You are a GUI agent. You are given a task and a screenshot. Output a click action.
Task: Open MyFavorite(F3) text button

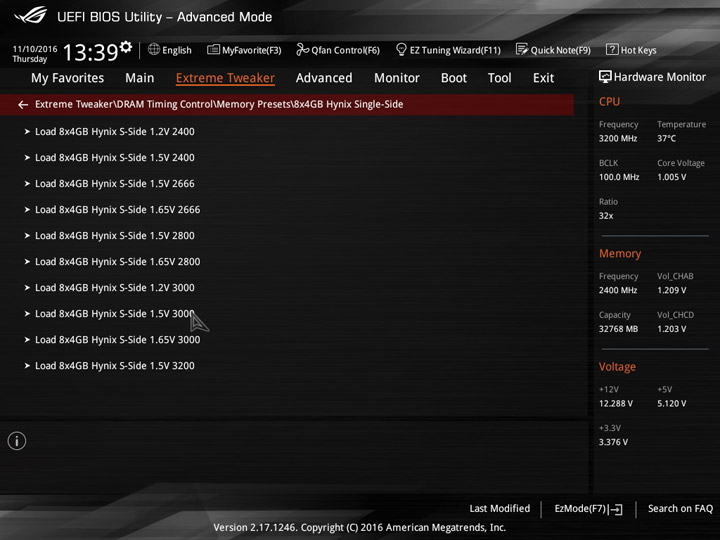(x=252, y=50)
